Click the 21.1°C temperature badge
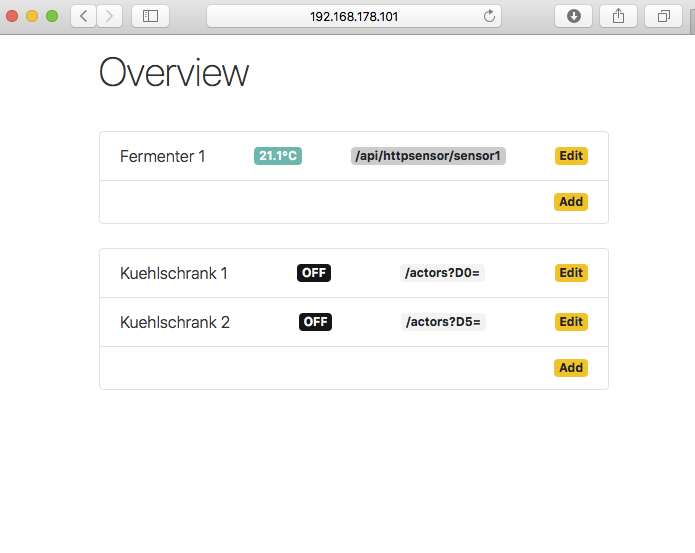This screenshot has height=553, width=695. (x=278, y=156)
